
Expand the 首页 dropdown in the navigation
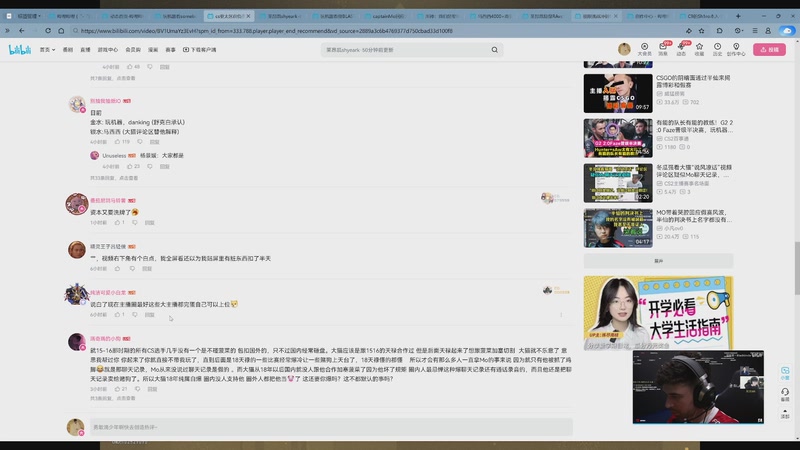pyautogui.click(x=47, y=50)
